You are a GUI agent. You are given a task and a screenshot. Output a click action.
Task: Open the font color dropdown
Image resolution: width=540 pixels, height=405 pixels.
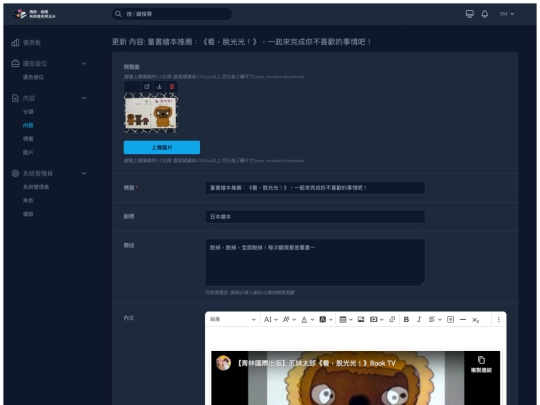[x=307, y=320]
